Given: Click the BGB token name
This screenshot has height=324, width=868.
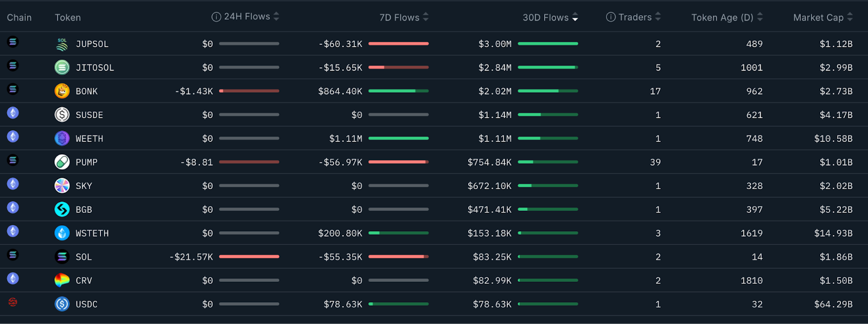Looking at the screenshot, I should 84,210.
